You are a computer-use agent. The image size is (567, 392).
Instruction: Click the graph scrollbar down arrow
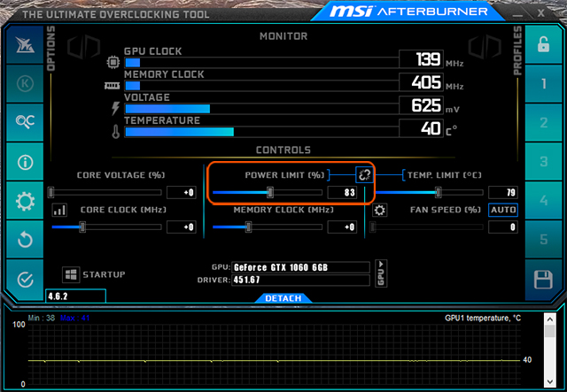point(549,381)
